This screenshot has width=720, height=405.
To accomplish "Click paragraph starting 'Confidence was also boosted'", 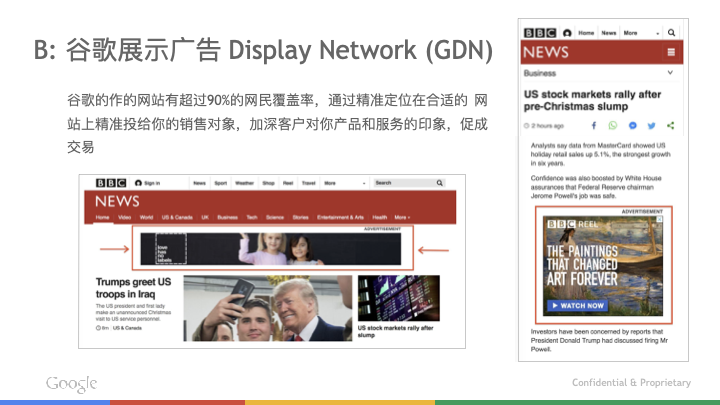I will coord(596,187).
